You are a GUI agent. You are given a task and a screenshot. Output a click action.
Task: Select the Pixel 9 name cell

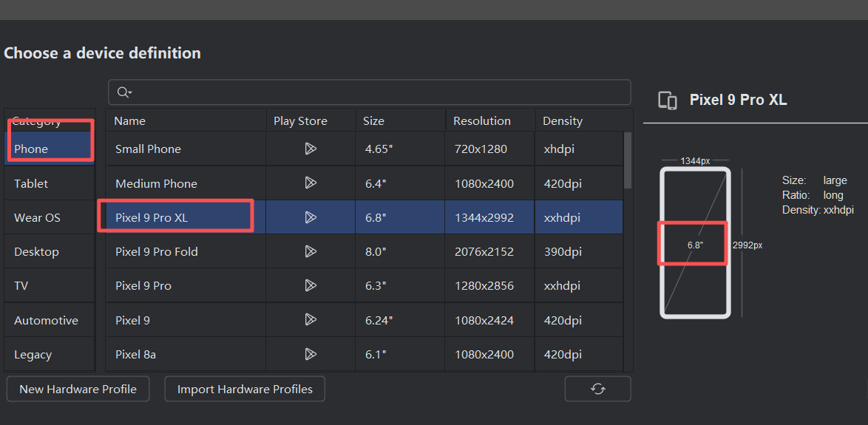tap(186, 320)
